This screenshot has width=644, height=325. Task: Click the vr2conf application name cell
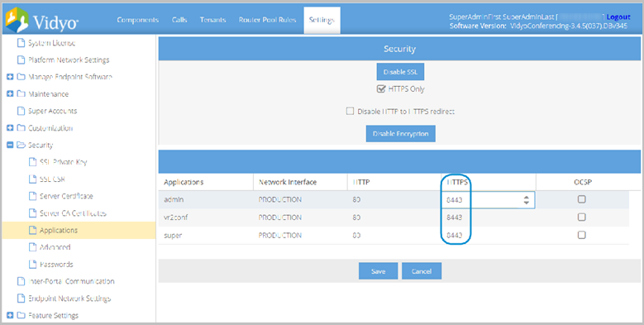tap(206, 217)
